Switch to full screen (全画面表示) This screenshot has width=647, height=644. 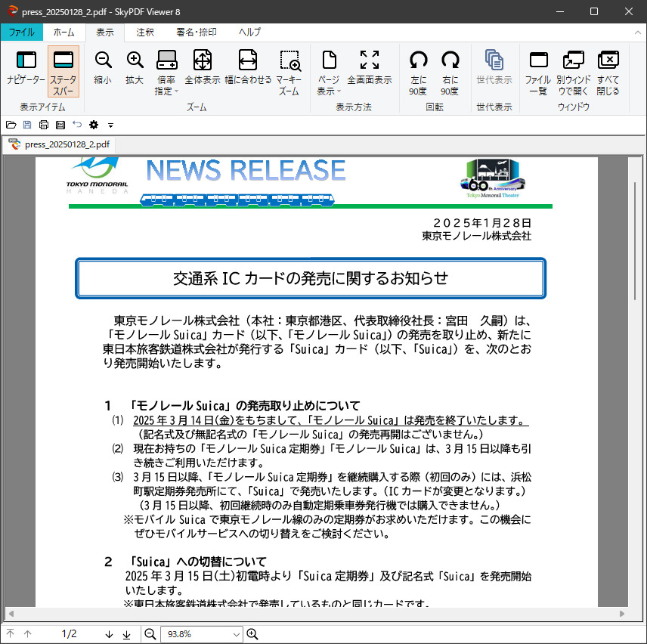point(370,68)
